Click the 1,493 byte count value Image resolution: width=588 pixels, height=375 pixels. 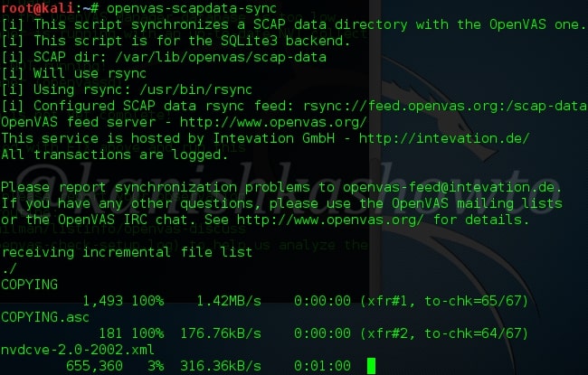[102, 301]
